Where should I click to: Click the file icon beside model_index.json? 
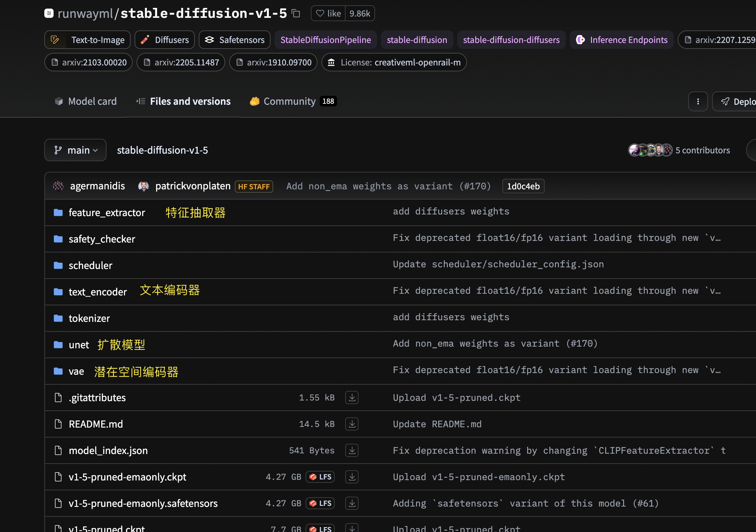pyautogui.click(x=58, y=450)
